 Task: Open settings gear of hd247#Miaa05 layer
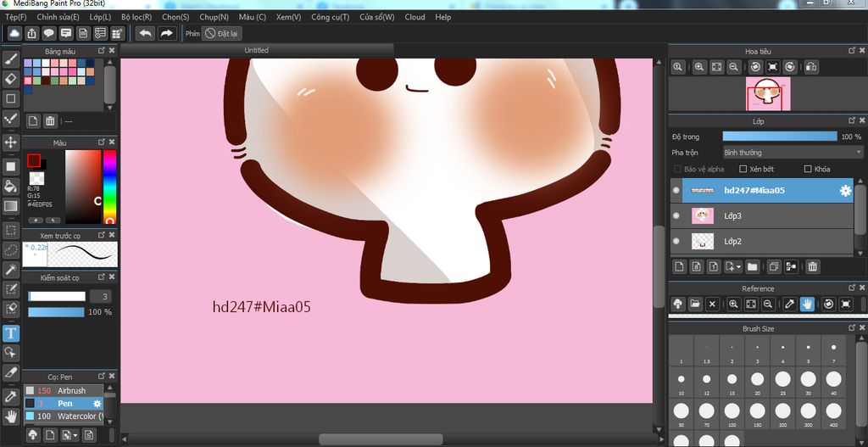845,191
